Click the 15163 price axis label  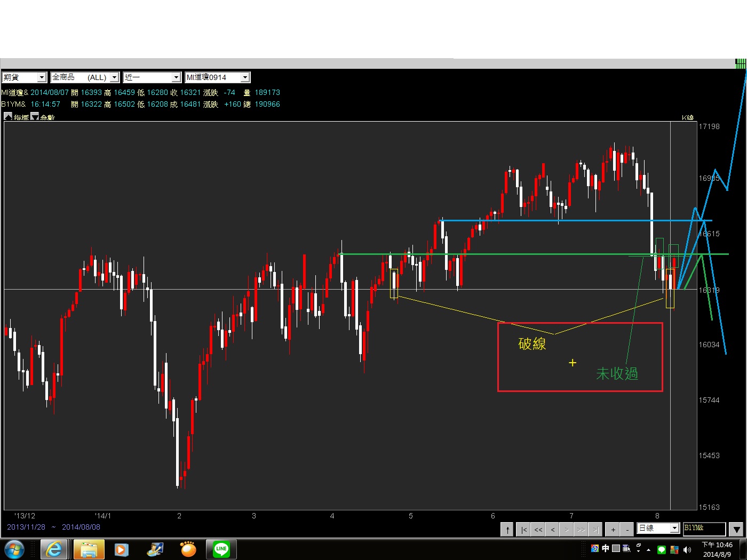(x=709, y=507)
